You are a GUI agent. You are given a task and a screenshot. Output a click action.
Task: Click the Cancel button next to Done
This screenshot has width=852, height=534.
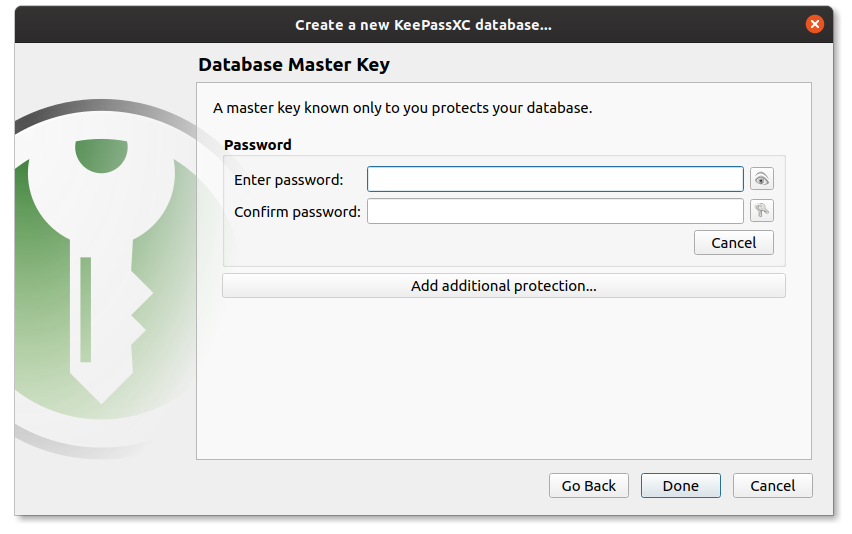pyautogui.click(x=772, y=486)
